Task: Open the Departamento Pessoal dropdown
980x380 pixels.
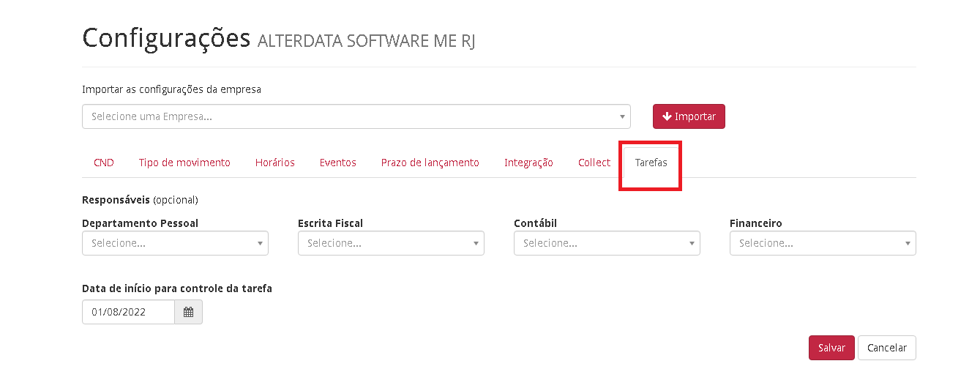Action: click(x=175, y=243)
